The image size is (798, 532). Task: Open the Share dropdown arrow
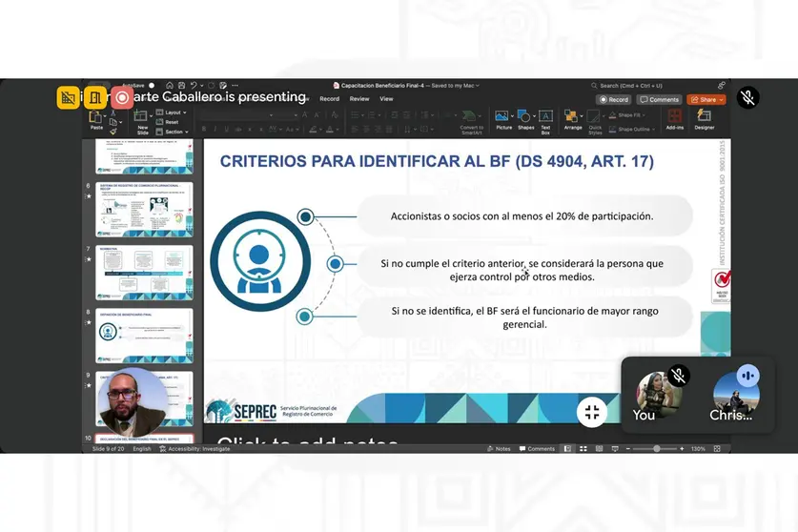(x=721, y=100)
